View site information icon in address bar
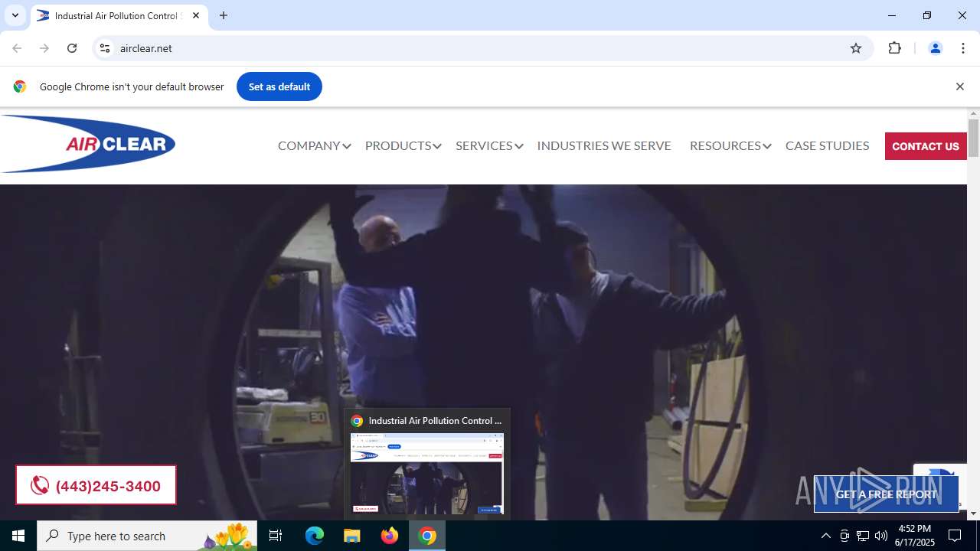980x551 pixels. tap(106, 48)
